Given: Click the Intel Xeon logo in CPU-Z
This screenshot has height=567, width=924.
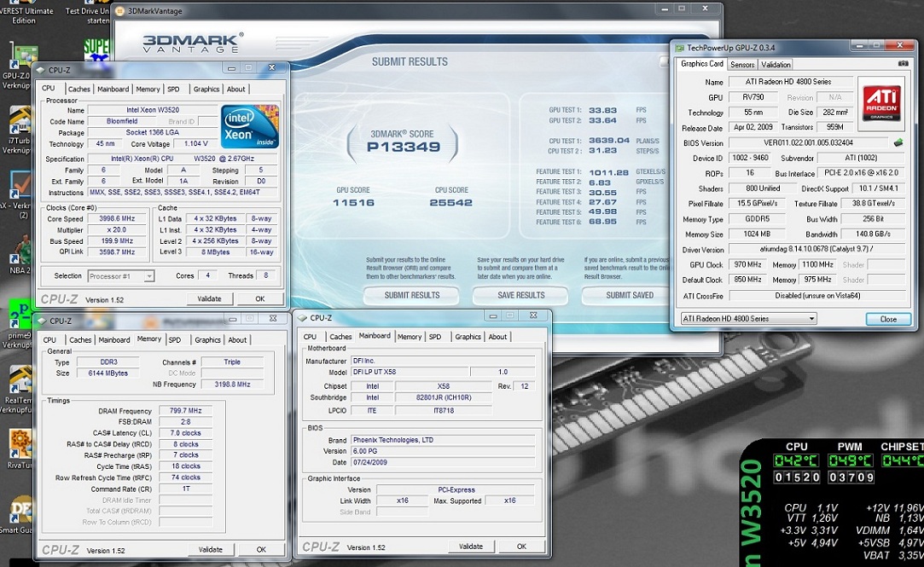Looking at the screenshot, I should point(250,126).
